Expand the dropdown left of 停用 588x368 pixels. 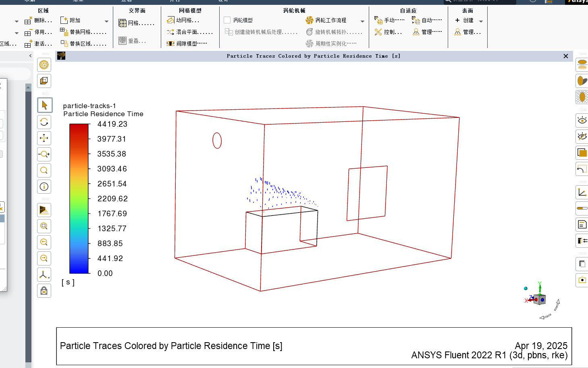coord(17,33)
